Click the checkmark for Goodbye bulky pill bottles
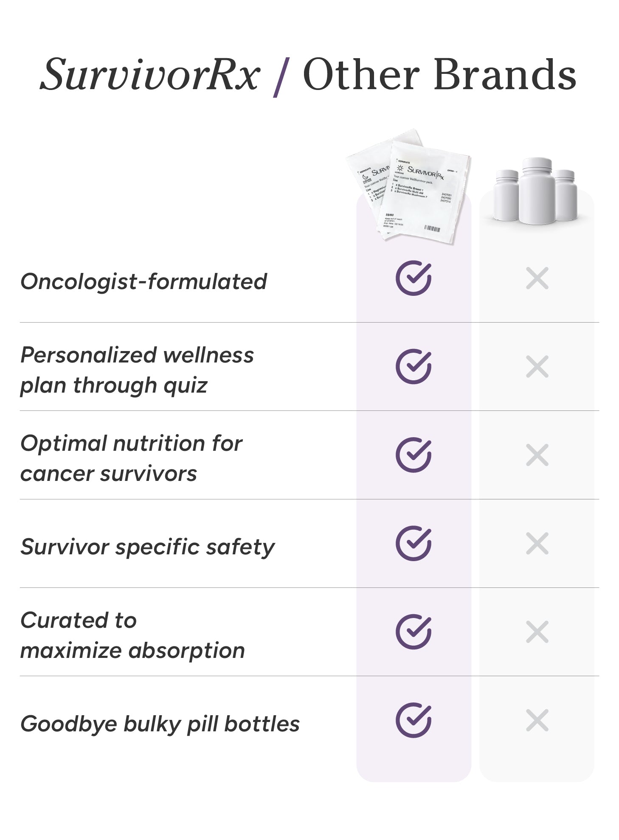The height and width of the screenshot is (840, 619). (413, 720)
